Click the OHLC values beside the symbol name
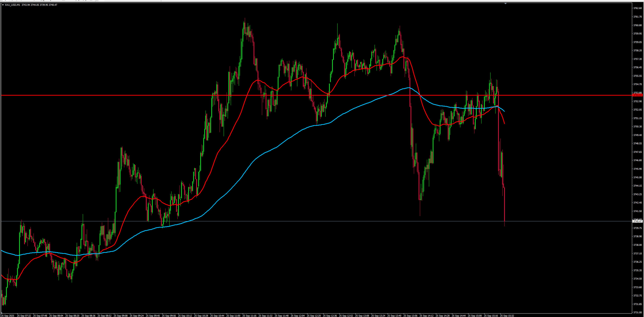 coord(39,5)
